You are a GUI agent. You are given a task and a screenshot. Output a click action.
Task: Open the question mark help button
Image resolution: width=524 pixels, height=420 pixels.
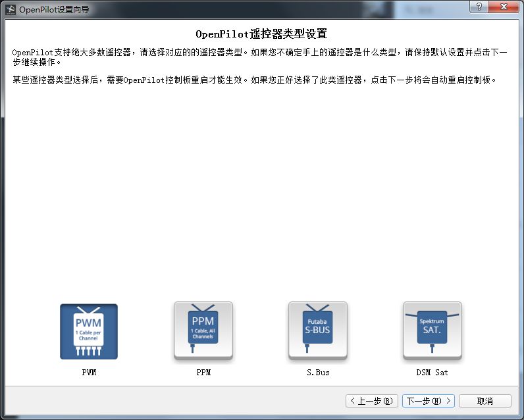479,7
